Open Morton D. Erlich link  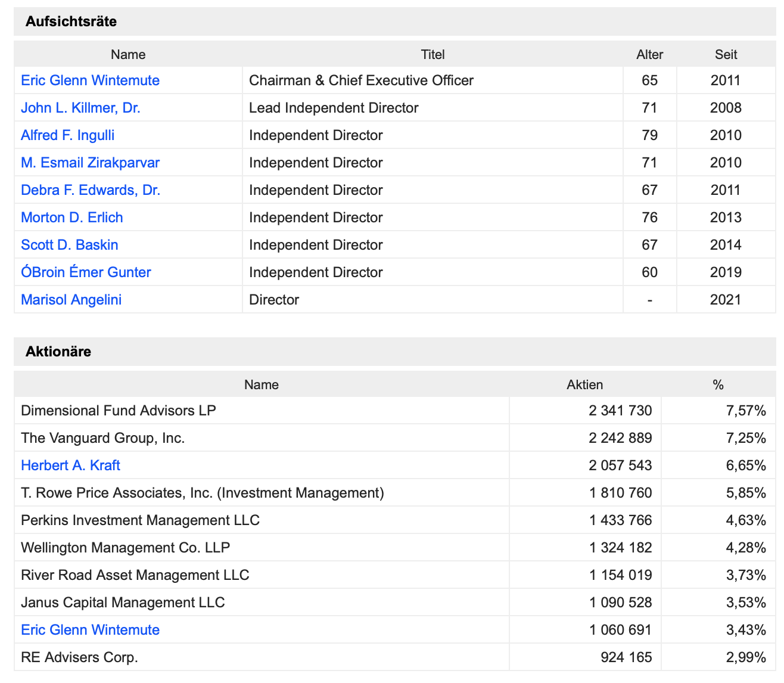click(x=71, y=218)
